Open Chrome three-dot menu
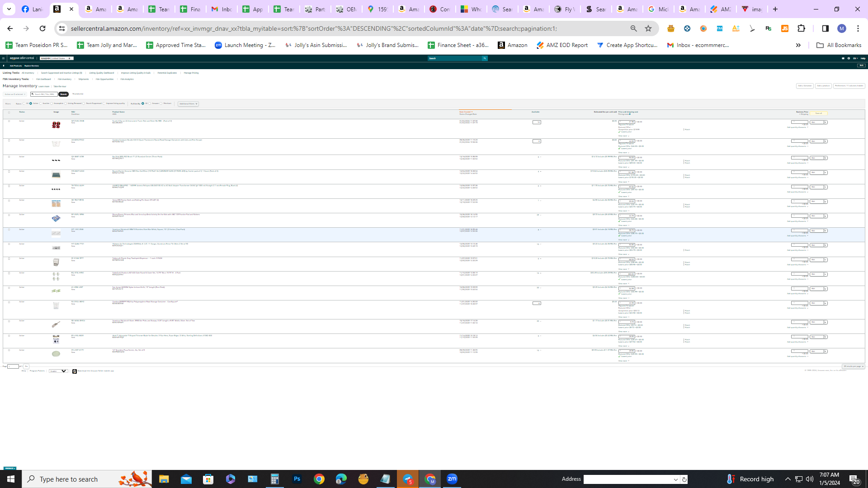The width and height of the screenshot is (868, 488). [858, 28]
